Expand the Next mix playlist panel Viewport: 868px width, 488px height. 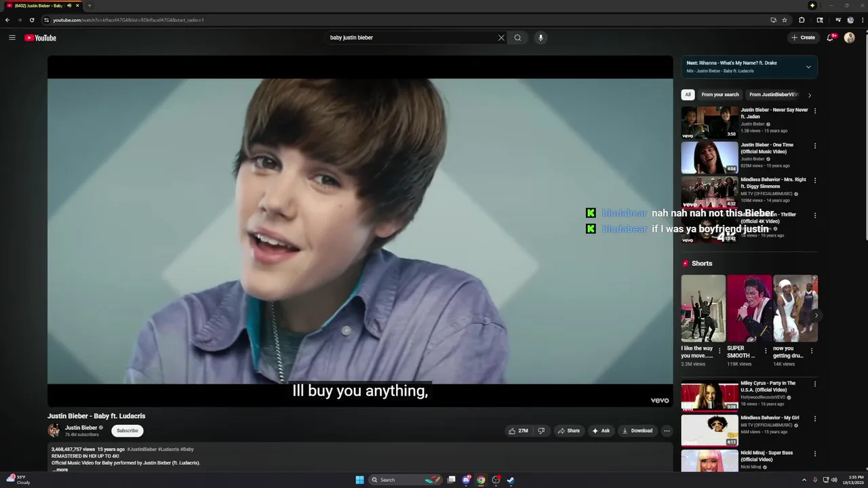coord(808,67)
